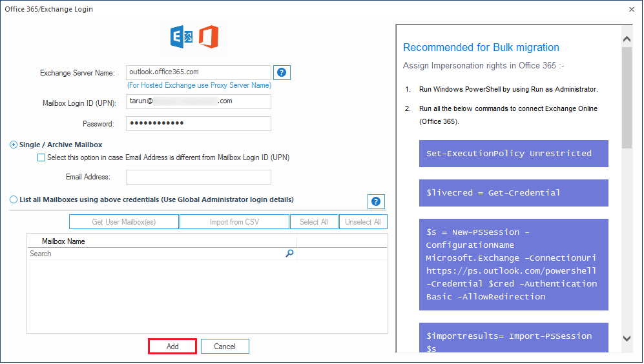Click 'Recommended for Bulk migration' heading
The width and height of the screenshot is (644, 364).
tap(481, 48)
